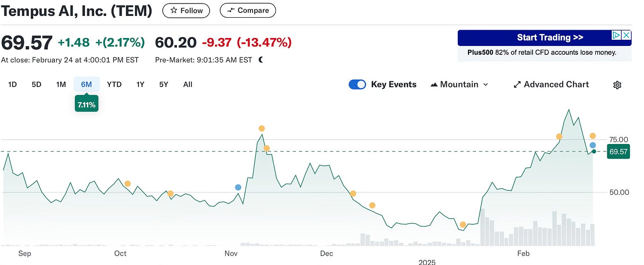Select the 5Y time range tab

point(164,84)
